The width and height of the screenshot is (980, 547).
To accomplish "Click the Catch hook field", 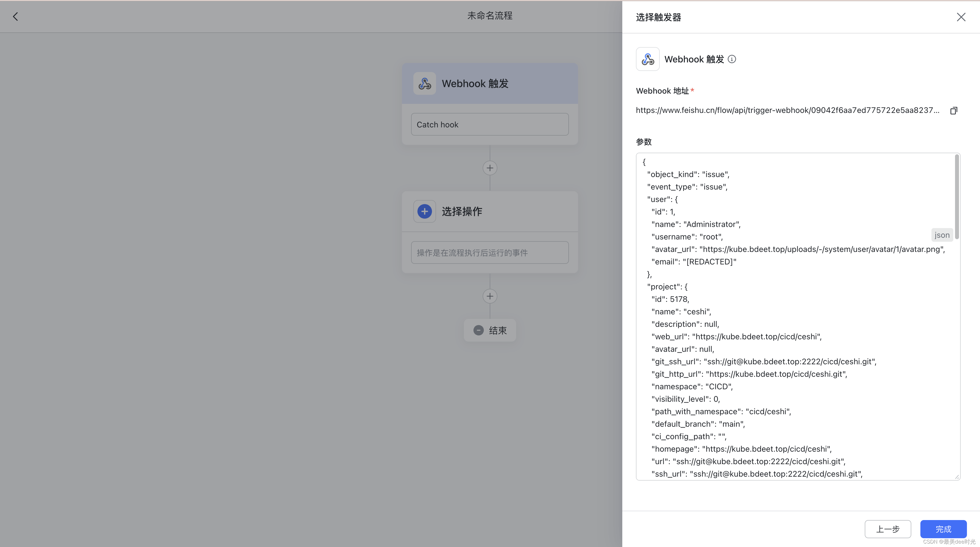I will tap(490, 124).
